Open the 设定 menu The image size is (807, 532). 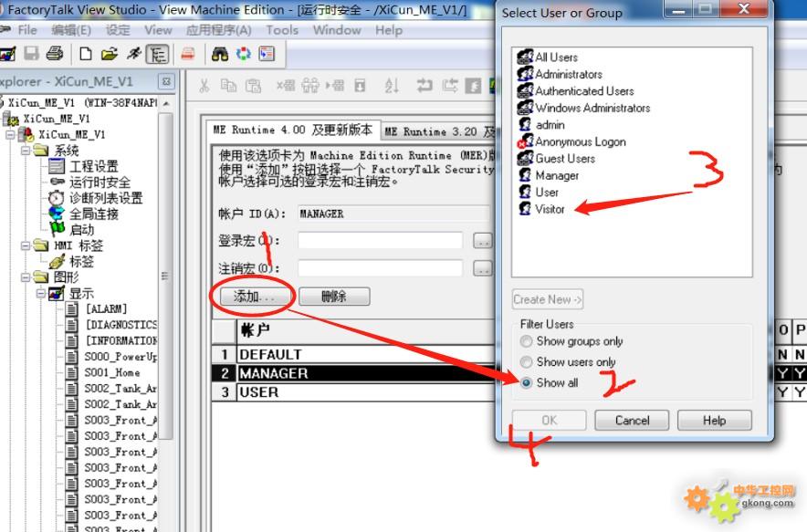click(x=118, y=30)
